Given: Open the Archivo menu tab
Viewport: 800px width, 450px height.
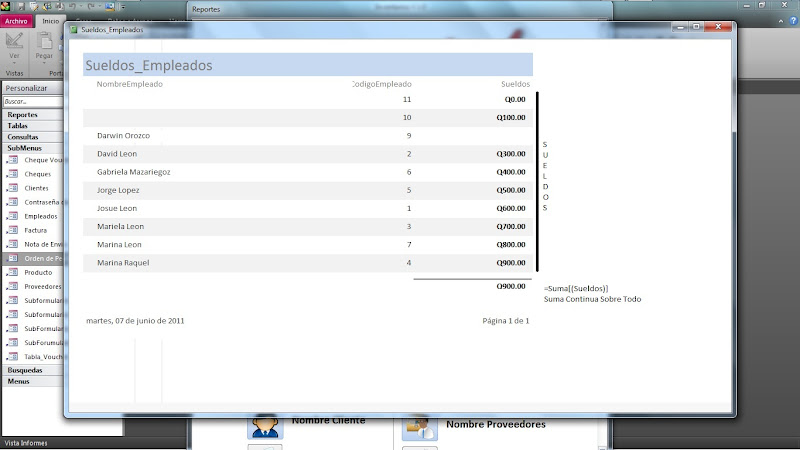Looking at the screenshot, I should click(x=18, y=20).
